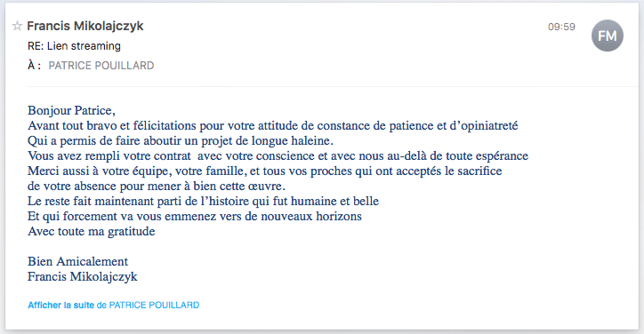The width and height of the screenshot is (644, 334).
Task: Click the line starting Vous avez rempli
Action: [x=278, y=156]
